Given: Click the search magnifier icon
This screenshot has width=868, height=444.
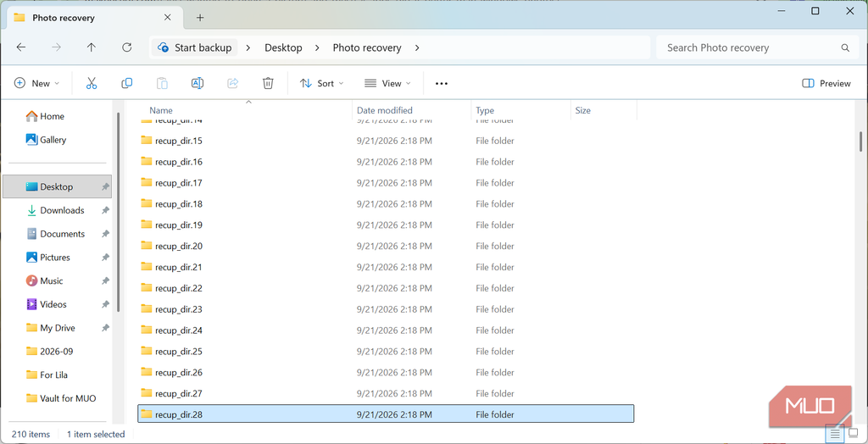Looking at the screenshot, I should coord(845,47).
